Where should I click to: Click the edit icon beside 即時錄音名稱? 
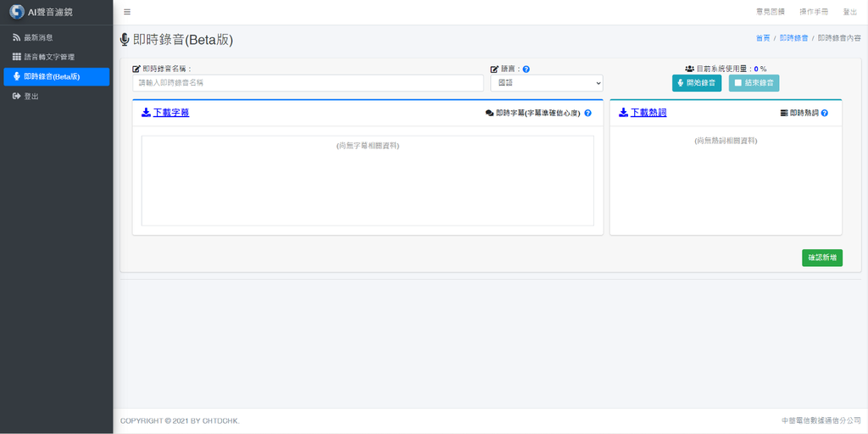136,70
